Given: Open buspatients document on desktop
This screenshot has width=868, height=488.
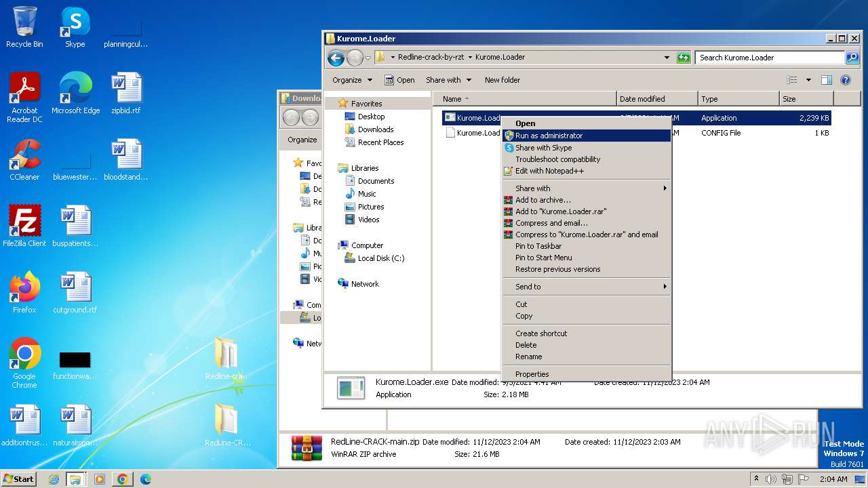Looking at the screenshot, I should (75, 226).
